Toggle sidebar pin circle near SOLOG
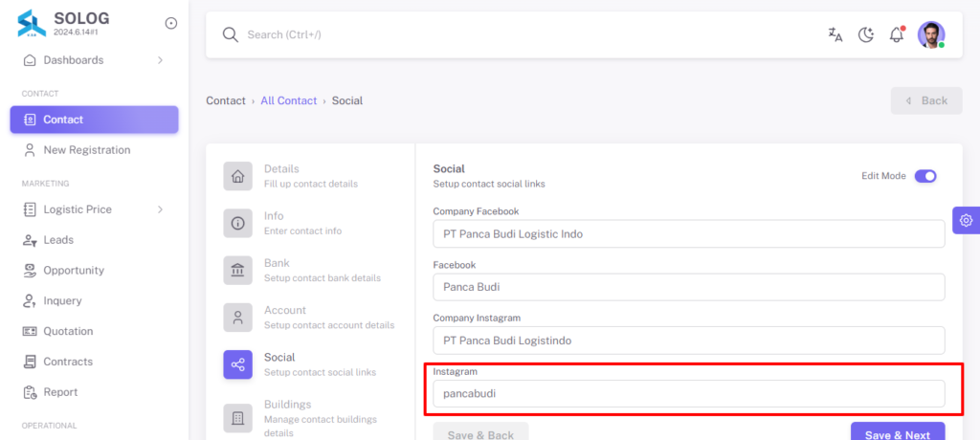 pyautogui.click(x=170, y=23)
